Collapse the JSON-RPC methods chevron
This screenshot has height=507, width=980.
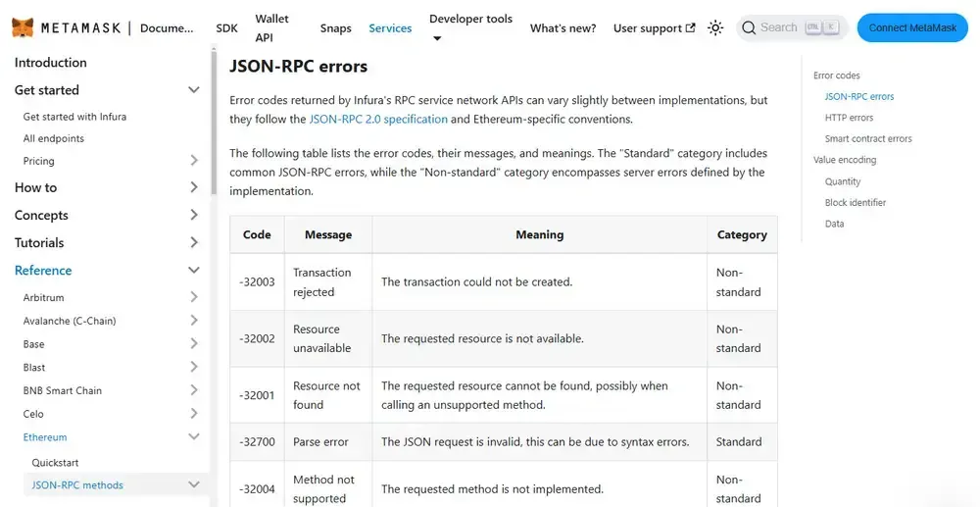pyautogui.click(x=194, y=485)
